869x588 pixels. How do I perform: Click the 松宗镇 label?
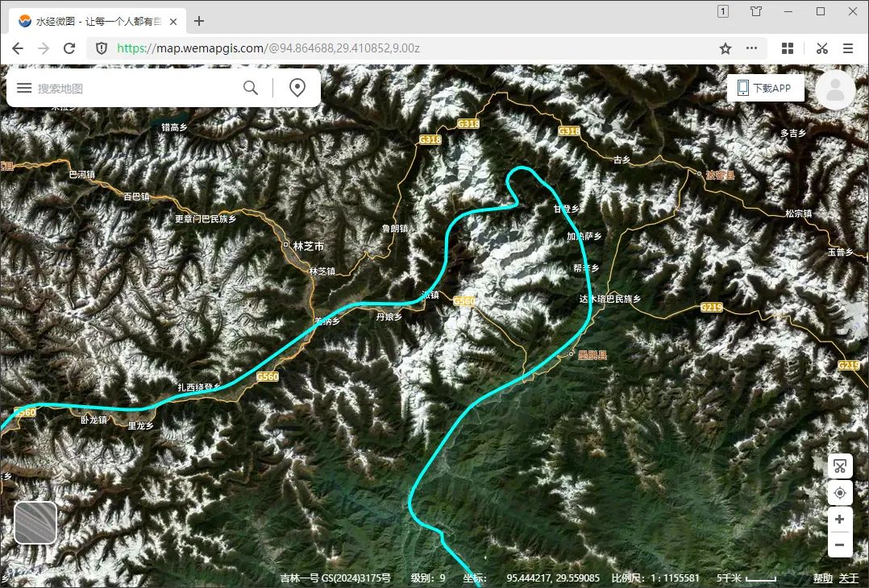[x=798, y=213]
